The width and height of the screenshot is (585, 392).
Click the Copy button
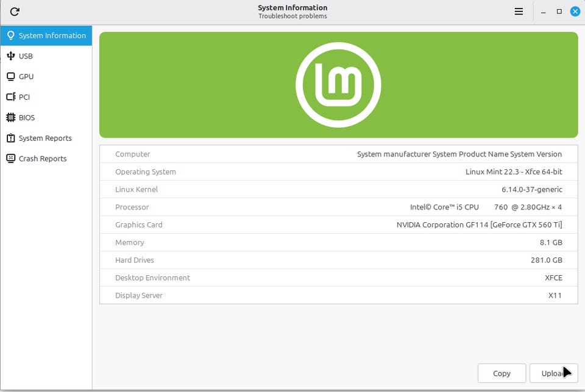[x=502, y=373]
